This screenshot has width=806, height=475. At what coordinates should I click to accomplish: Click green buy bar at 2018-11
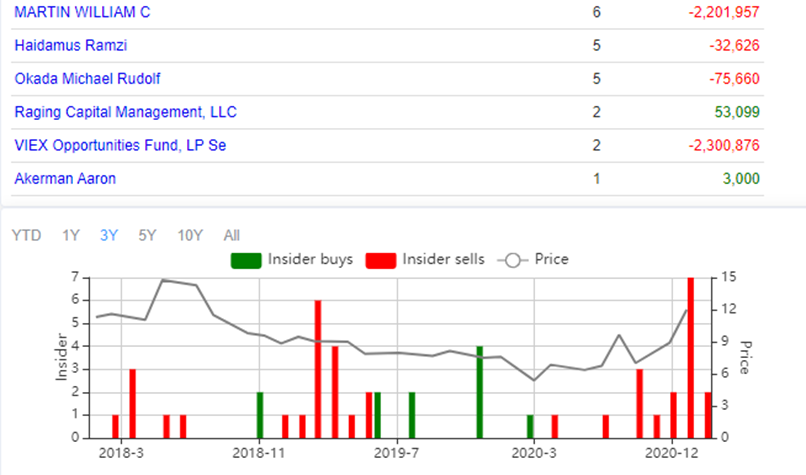[x=260, y=415]
